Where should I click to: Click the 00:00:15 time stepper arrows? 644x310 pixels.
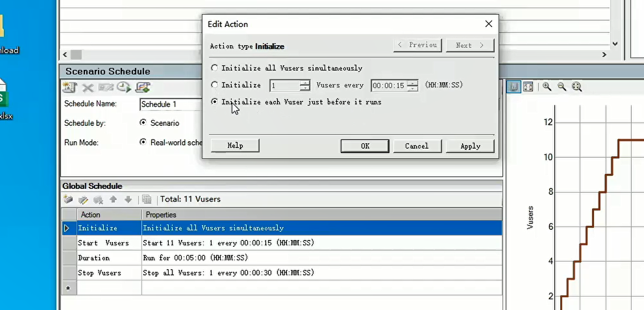pyautogui.click(x=413, y=85)
